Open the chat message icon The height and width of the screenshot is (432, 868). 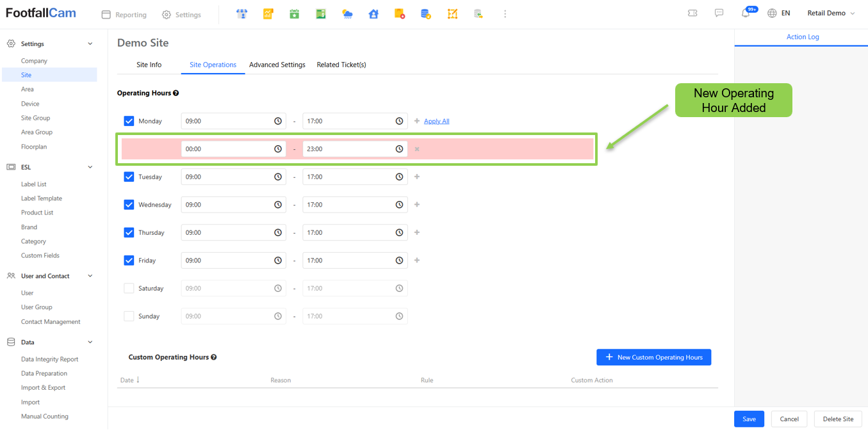click(x=719, y=13)
